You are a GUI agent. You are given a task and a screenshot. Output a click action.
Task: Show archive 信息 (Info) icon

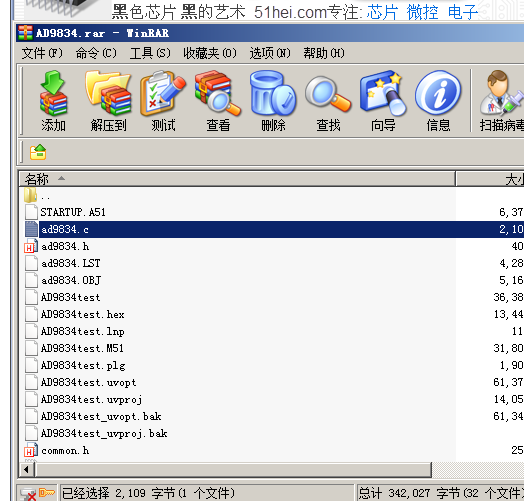[x=438, y=93]
